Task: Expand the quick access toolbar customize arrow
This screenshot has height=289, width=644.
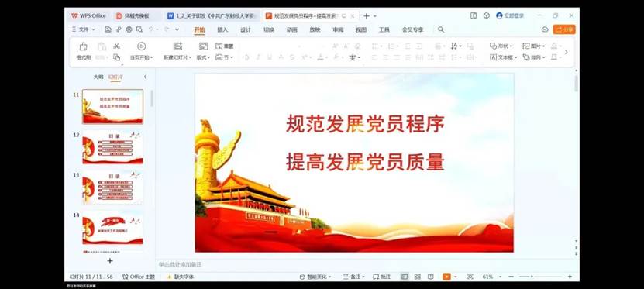Action: coord(177,29)
